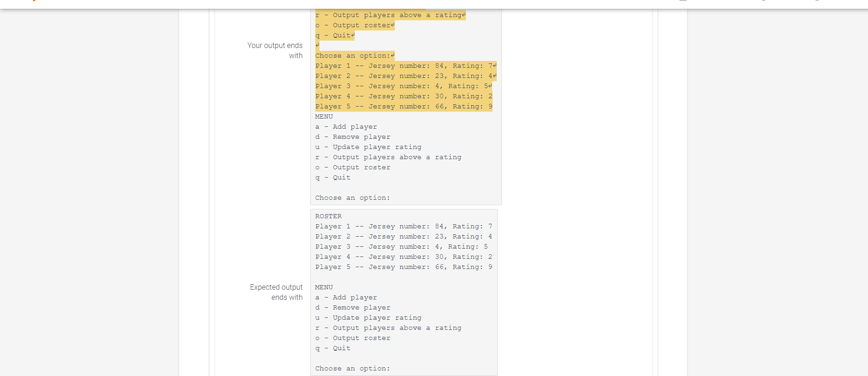The height and width of the screenshot is (376, 868).
Task: Click 'r - Output players above a rating' in expected output
Action: [388, 328]
